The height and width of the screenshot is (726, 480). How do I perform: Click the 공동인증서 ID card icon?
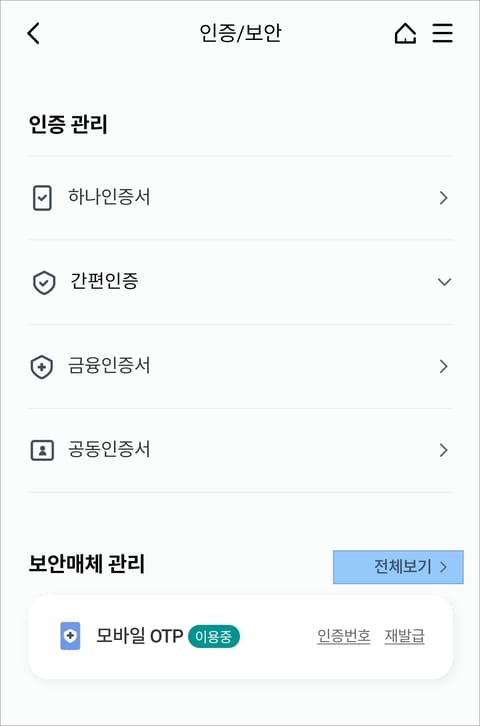[42, 450]
